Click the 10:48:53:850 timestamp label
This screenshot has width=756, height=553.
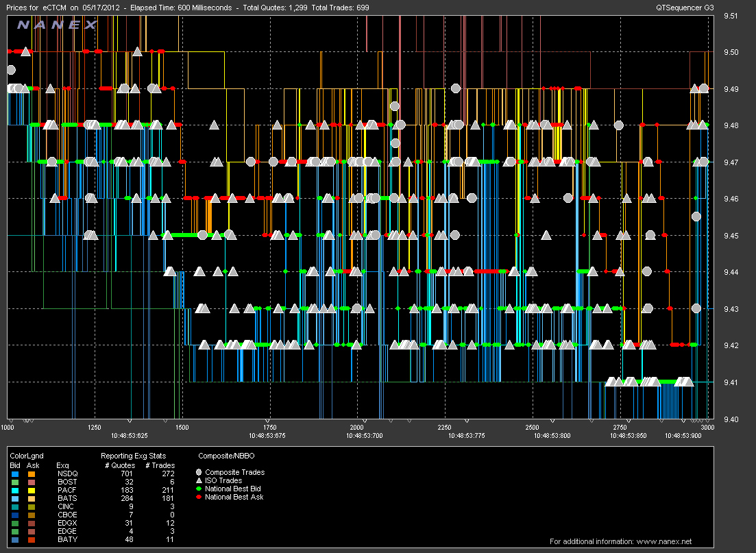(629, 436)
